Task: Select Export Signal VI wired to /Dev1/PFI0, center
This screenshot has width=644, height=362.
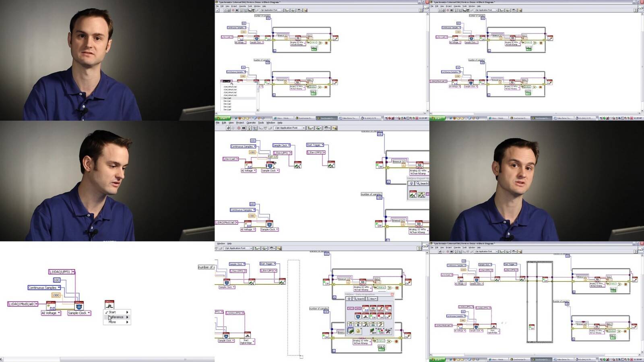Action: pyautogui.click(x=331, y=164)
